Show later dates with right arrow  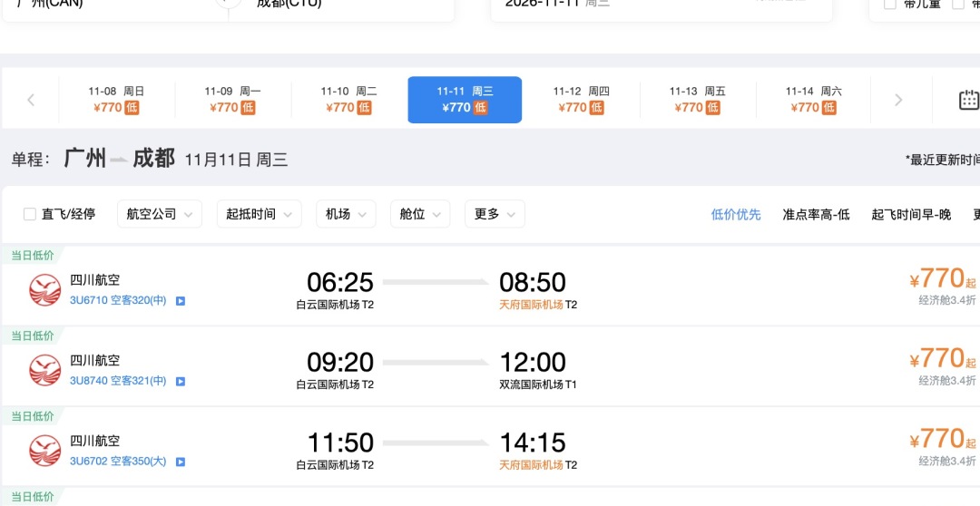[x=898, y=100]
